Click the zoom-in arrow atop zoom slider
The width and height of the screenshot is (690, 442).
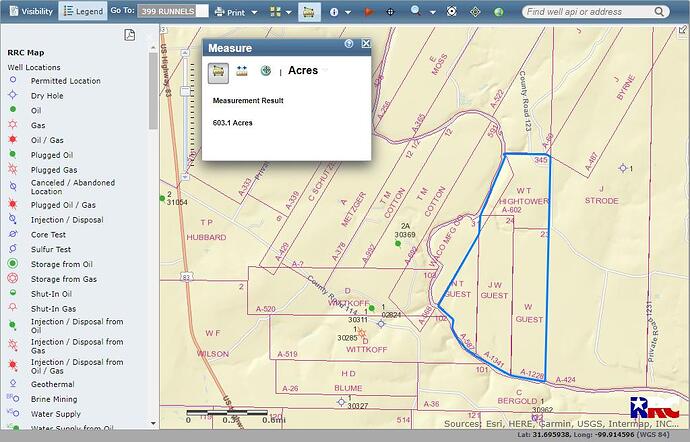pos(185,52)
